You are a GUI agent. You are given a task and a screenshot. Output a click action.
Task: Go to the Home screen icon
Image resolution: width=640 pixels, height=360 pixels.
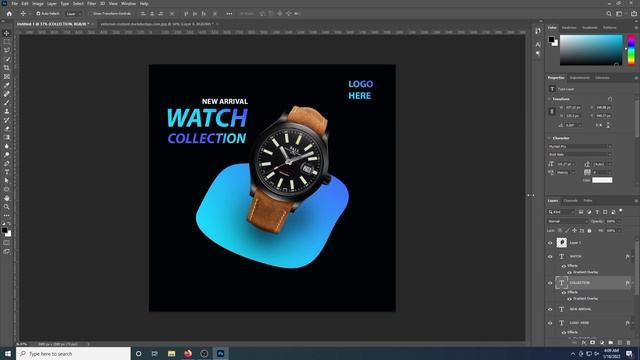[9, 13]
